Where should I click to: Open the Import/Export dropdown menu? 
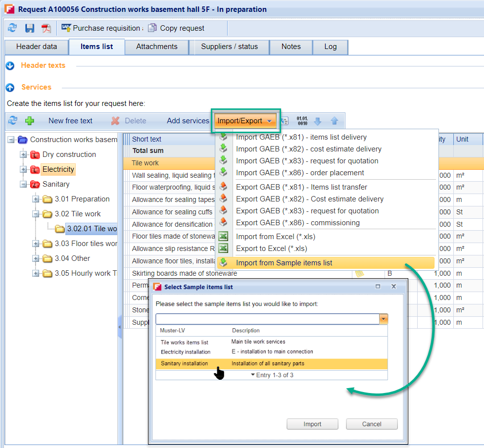[245, 121]
